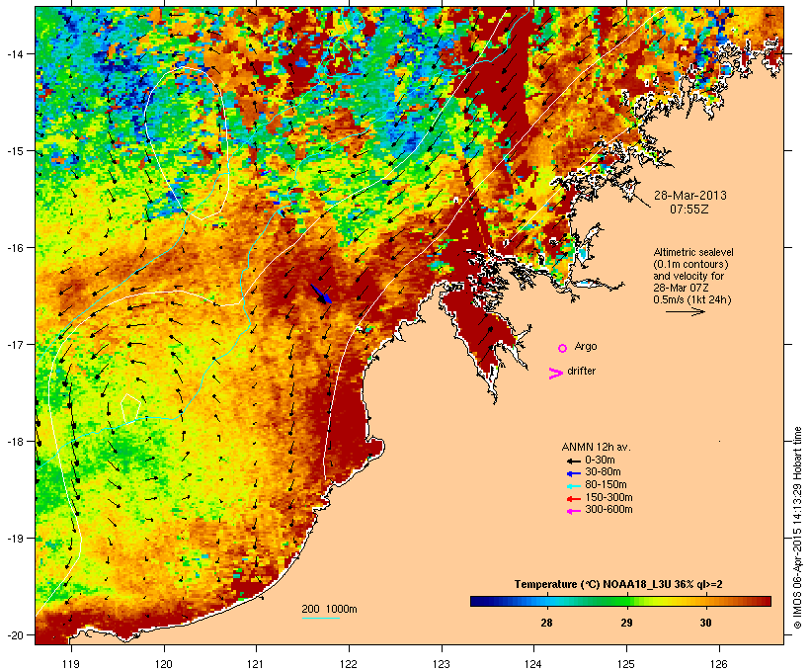The height and width of the screenshot is (672, 810).
Task: Click the "0.5m/s (1kt 24h)" label
Action: click(692, 299)
